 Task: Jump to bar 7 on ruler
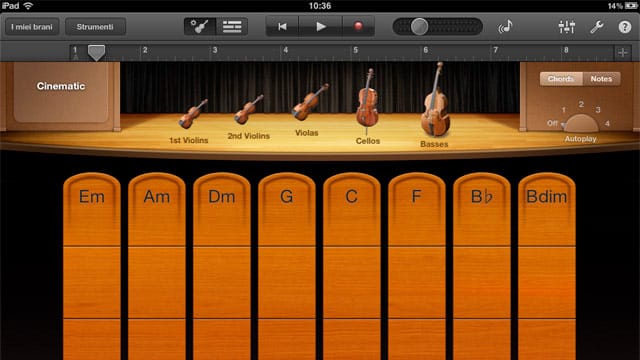496,50
